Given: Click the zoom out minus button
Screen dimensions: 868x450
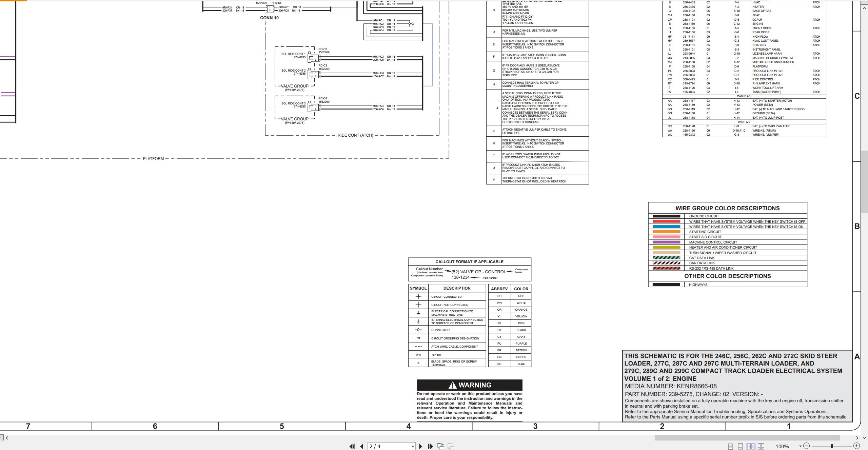Looking at the screenshot, I should tap(807, 446).
